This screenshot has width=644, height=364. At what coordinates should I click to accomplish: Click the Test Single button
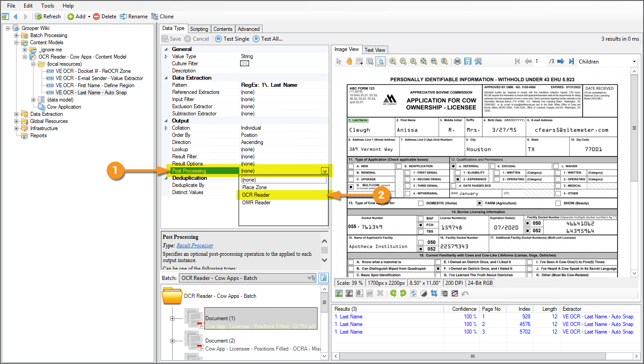click(x=232, y=39)
